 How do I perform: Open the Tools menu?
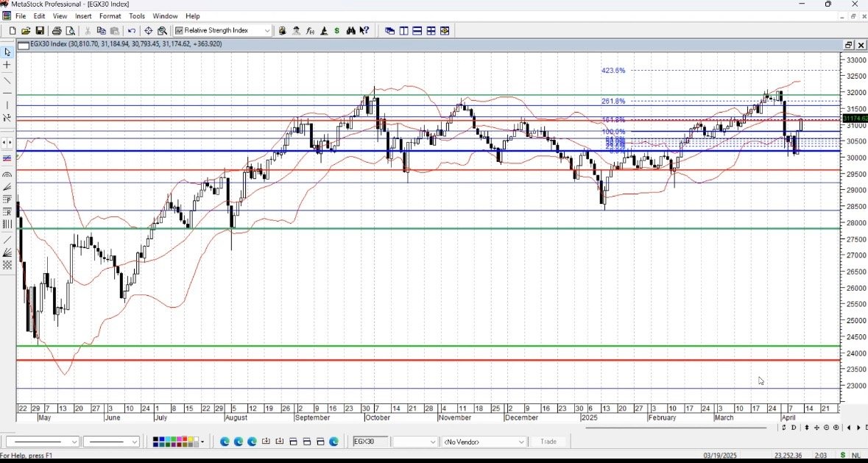[137, 16]
